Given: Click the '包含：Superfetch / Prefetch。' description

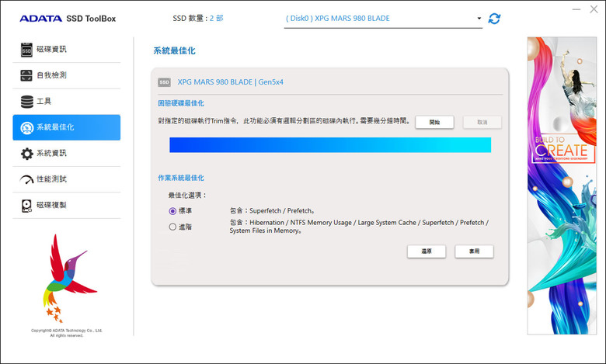Looking at the screenshot, I should pos(273,211).
